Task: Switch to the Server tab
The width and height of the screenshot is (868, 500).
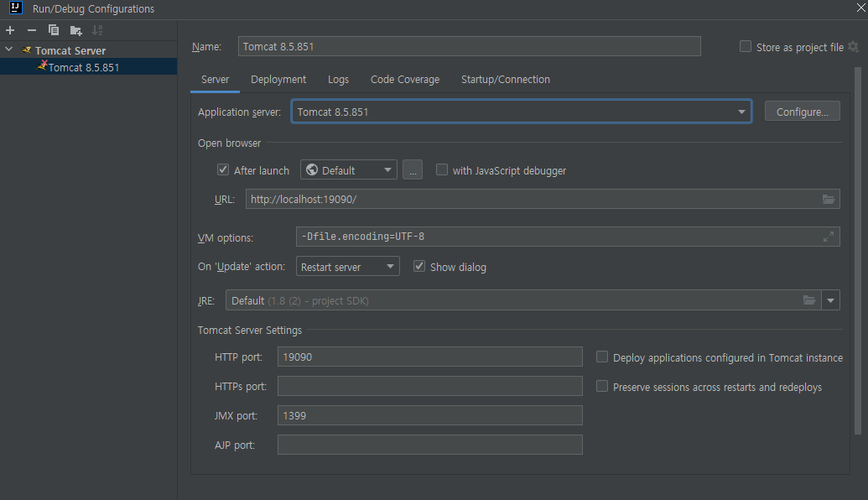Action: (x=215, y=79)
